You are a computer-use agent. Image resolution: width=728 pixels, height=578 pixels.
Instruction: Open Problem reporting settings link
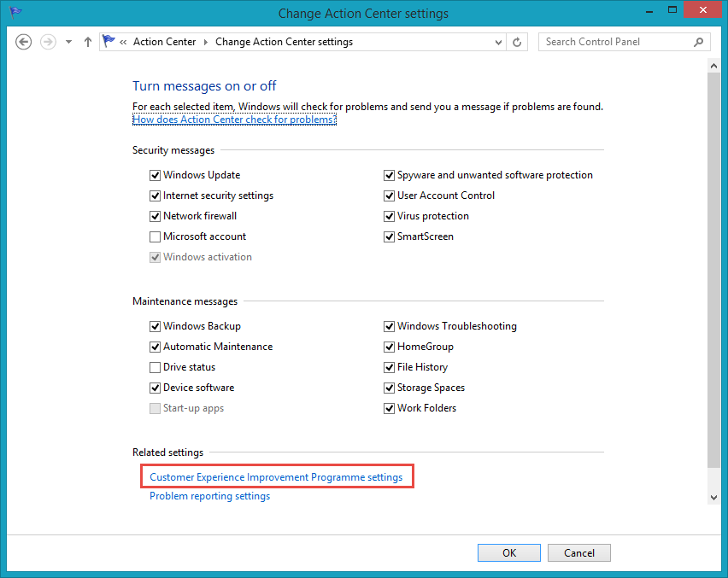click(210, 496)
